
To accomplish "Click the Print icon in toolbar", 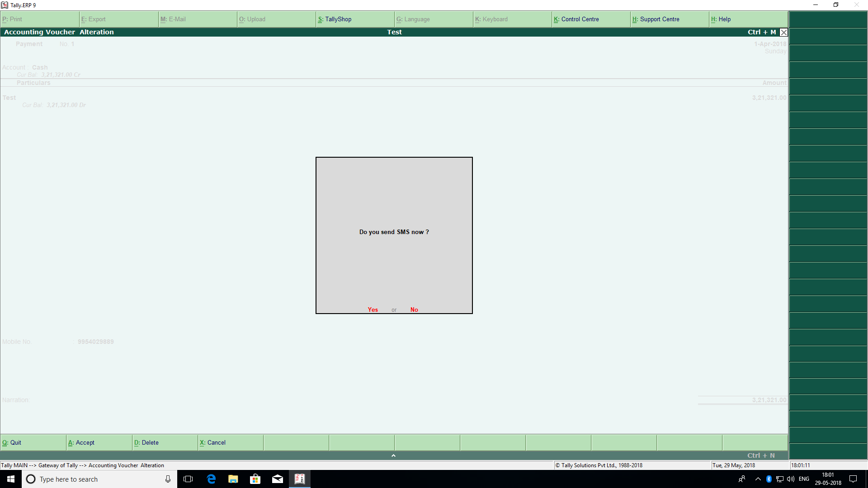I will click(x=13, y=19).
